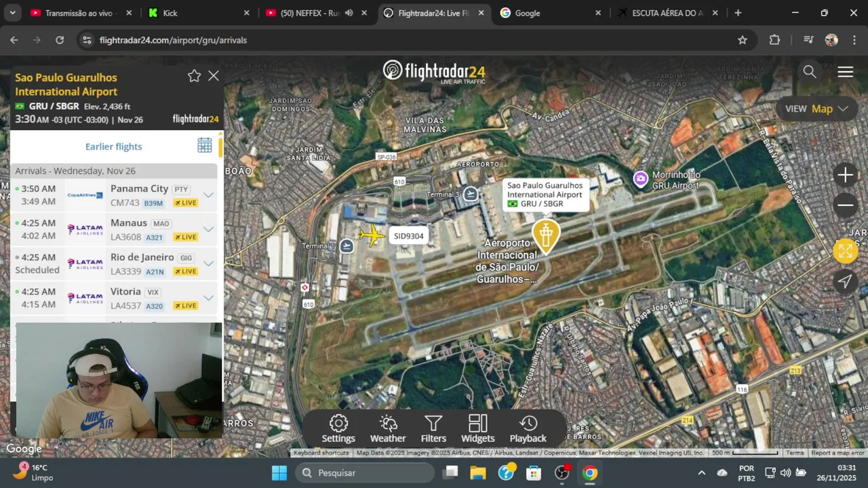Open the VIEW Map dropdown
Screen dimensions: 868x488
pos(816,108)
